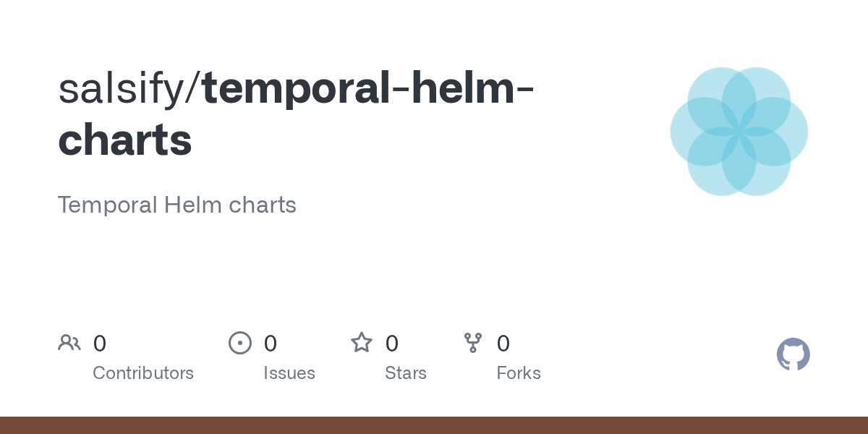868x434 pixels.
Task: Click the forks count of 0
Action: click(503, 344)
